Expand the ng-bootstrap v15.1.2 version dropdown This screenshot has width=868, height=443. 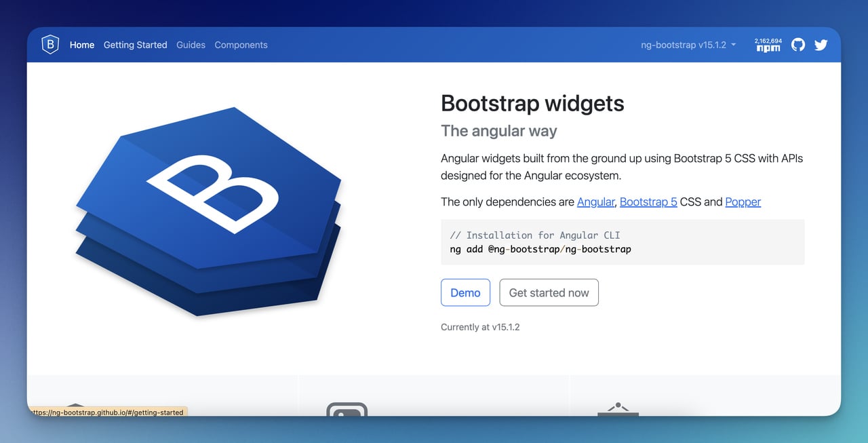(688, 45)
